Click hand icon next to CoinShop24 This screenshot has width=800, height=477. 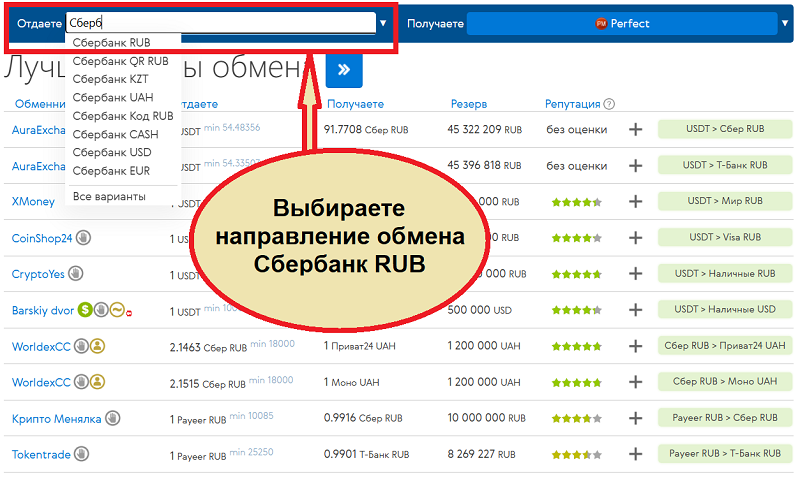click(84, 237)
